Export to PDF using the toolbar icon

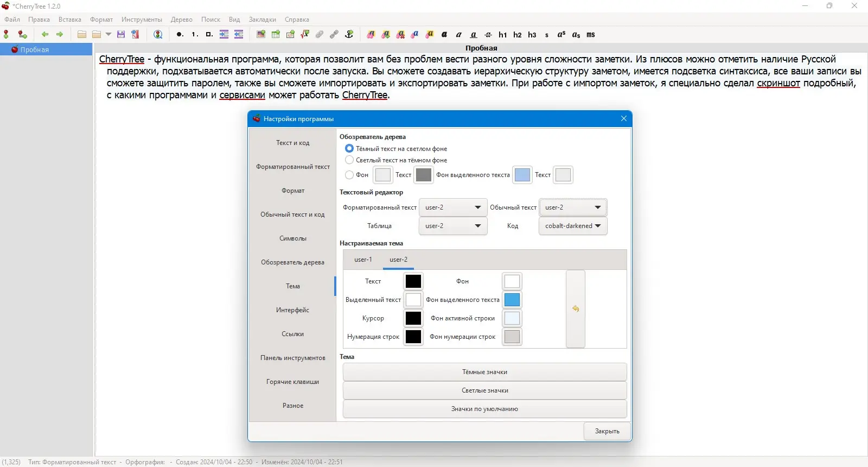point(136,34)
